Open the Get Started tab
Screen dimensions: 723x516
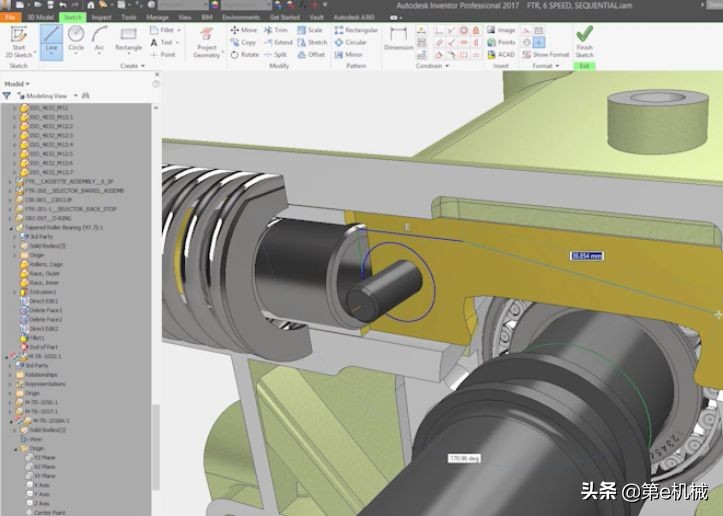284,17
